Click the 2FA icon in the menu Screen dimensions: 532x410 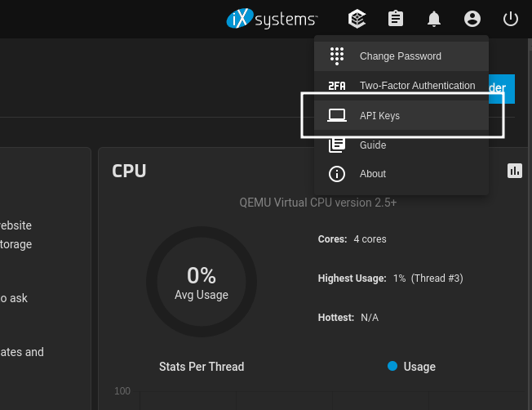point(337,86)
